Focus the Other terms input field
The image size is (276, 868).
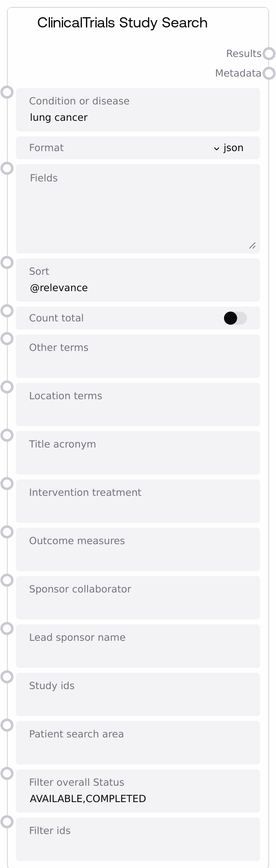(138, 362)
